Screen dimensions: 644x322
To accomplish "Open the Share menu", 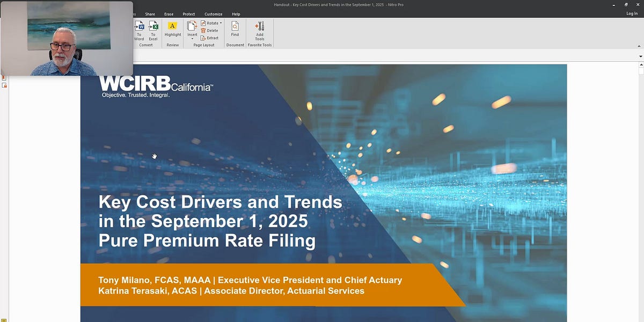I will [150, 14].
